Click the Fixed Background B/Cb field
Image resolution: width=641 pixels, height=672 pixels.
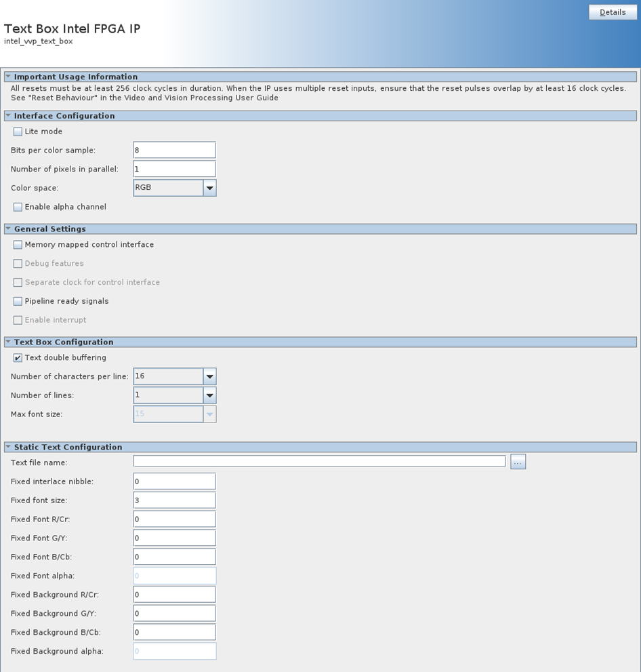pos(174,632)
